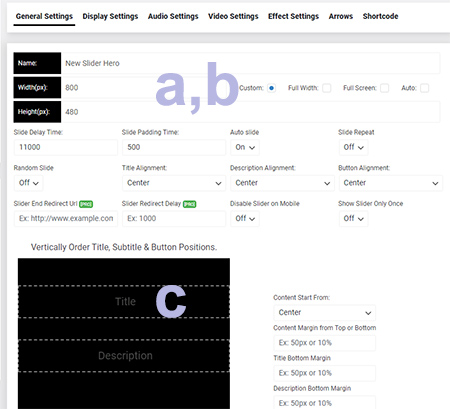Switch to the Display Settings tab

coord(110,16)
